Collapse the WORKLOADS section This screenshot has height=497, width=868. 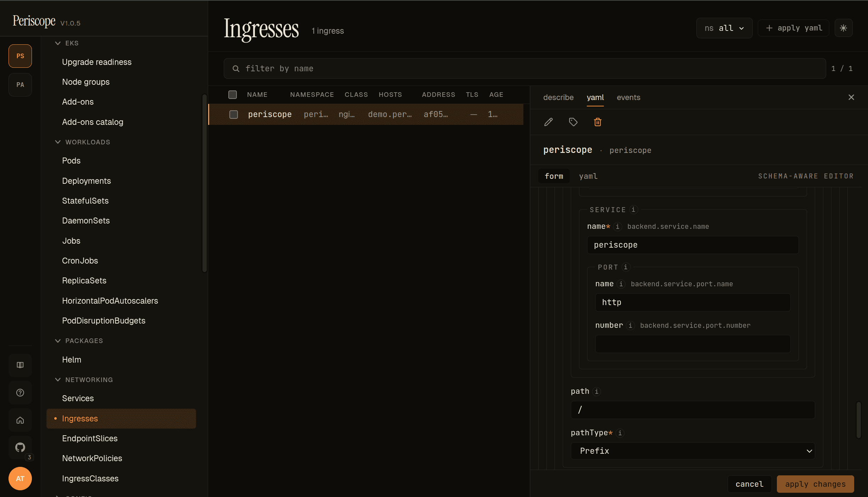(83, 142)
